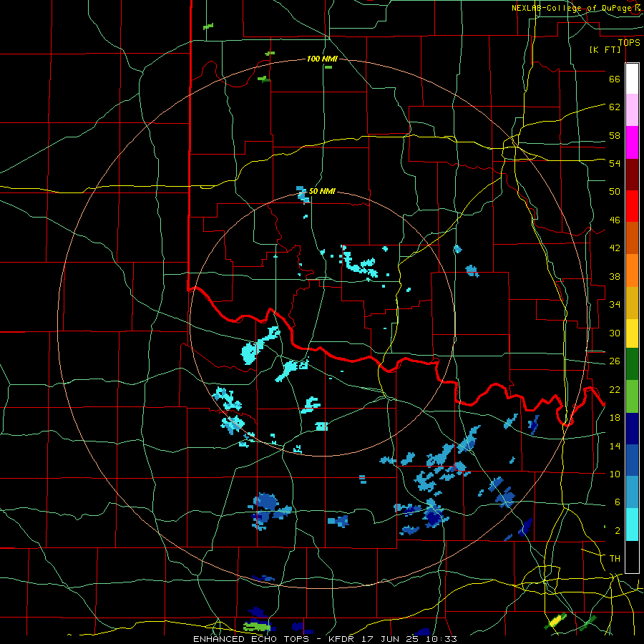Pick the black TH legend swatch
Viewport: 644px width, 644px height.
point(632,557)
